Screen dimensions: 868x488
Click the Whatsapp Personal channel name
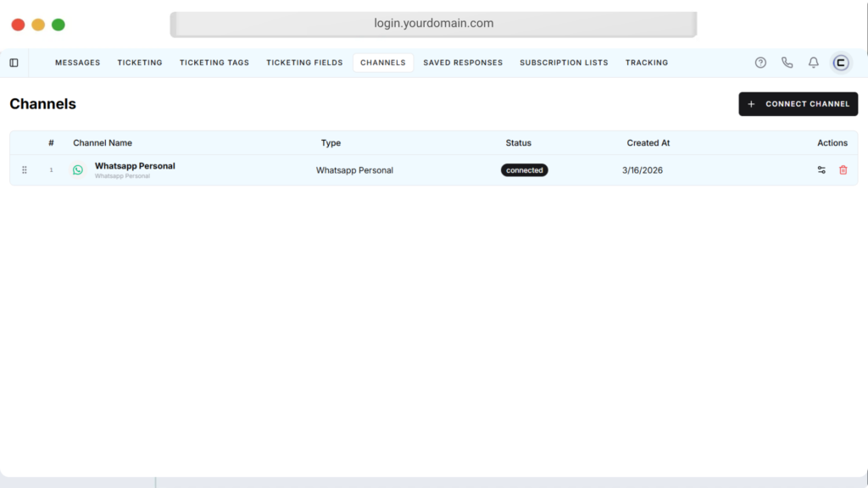click(x=135, y=166)
